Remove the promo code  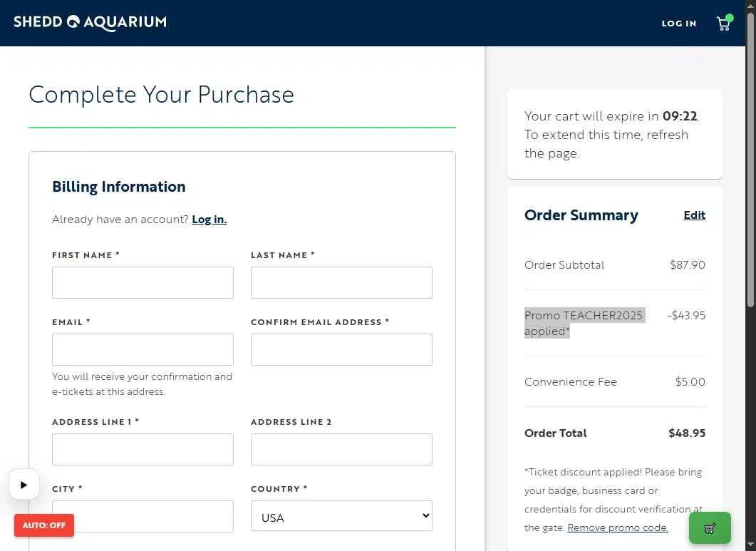618,528
